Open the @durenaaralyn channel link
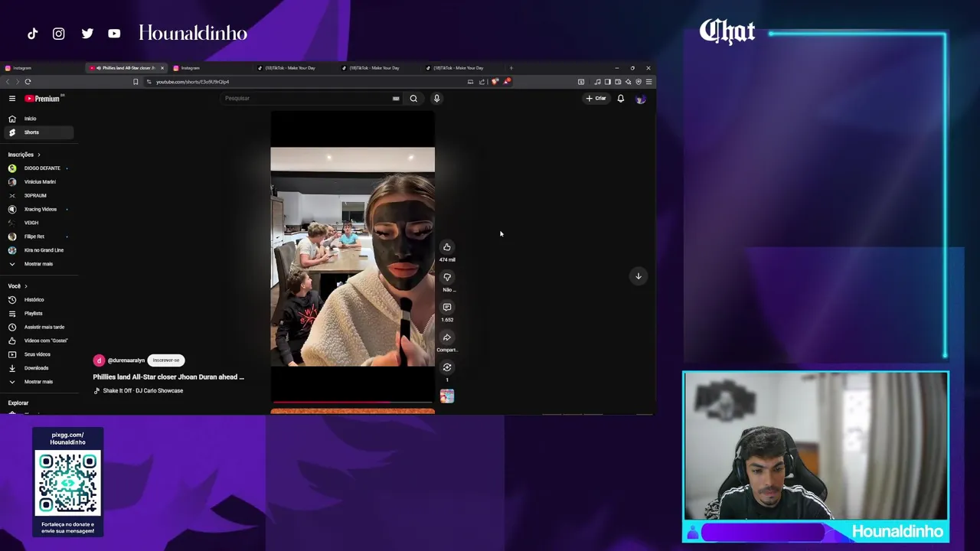The height and width of the screenshot is (551, 980). point(126,360)
